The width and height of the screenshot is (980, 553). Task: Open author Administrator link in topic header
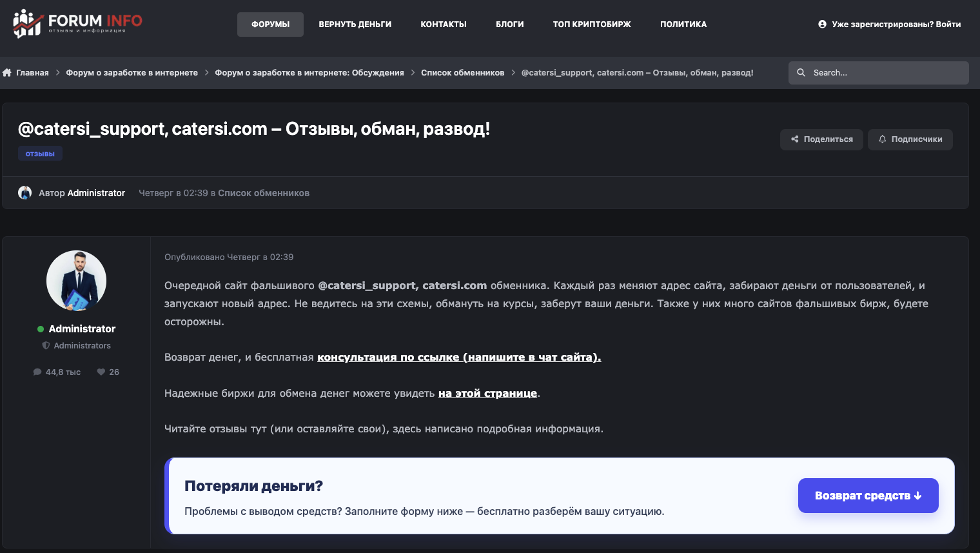click(96, 193)
